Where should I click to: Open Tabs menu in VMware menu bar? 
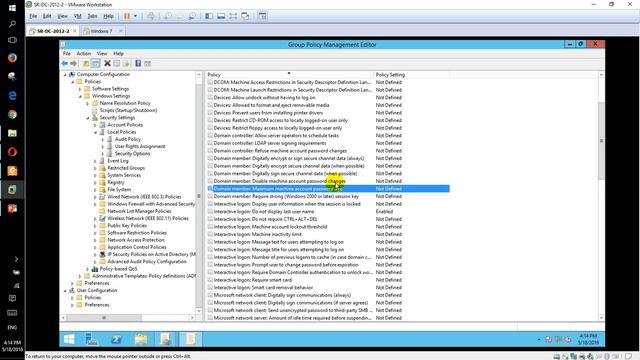click(x=92, y=16)
